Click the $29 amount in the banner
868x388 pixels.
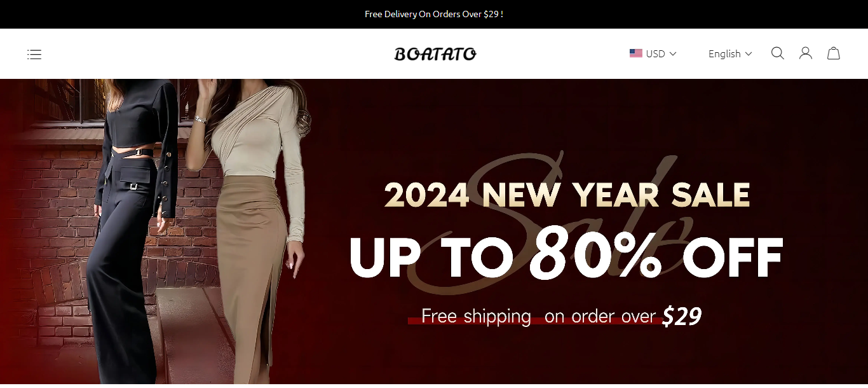click(681, 316)
